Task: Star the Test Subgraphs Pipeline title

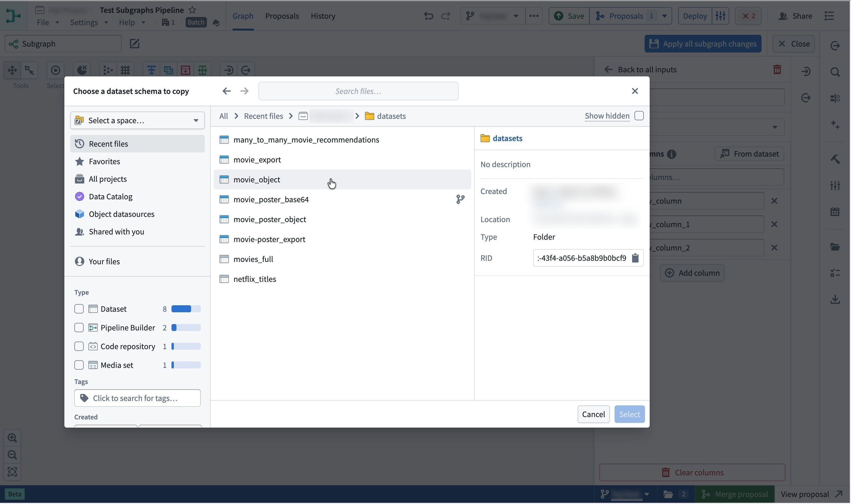Action: pos(193,10)
